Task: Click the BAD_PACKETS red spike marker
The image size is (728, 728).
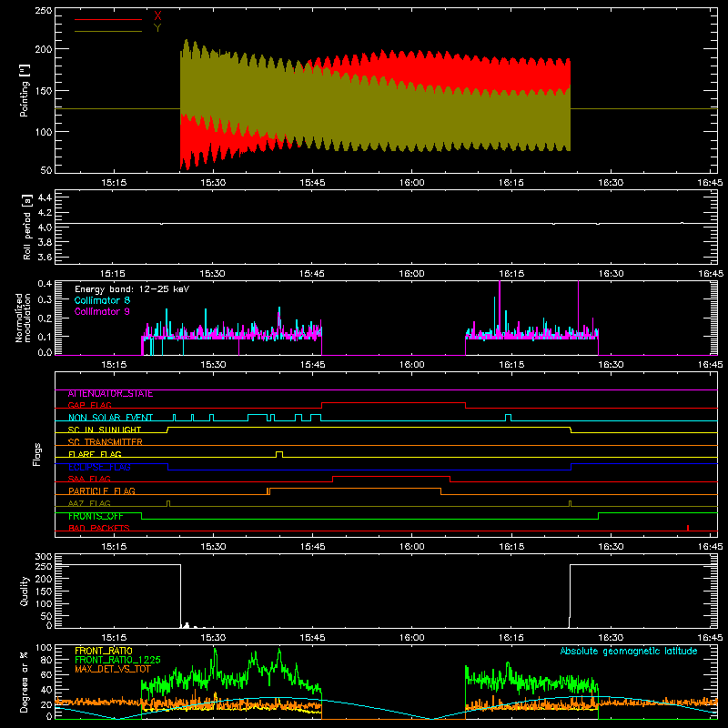Action: tap(688, 528)
